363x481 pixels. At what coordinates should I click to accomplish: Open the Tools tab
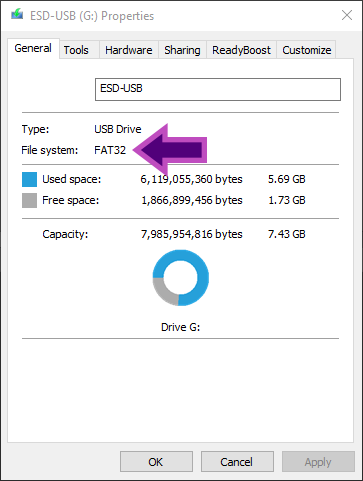click(76, 50)
